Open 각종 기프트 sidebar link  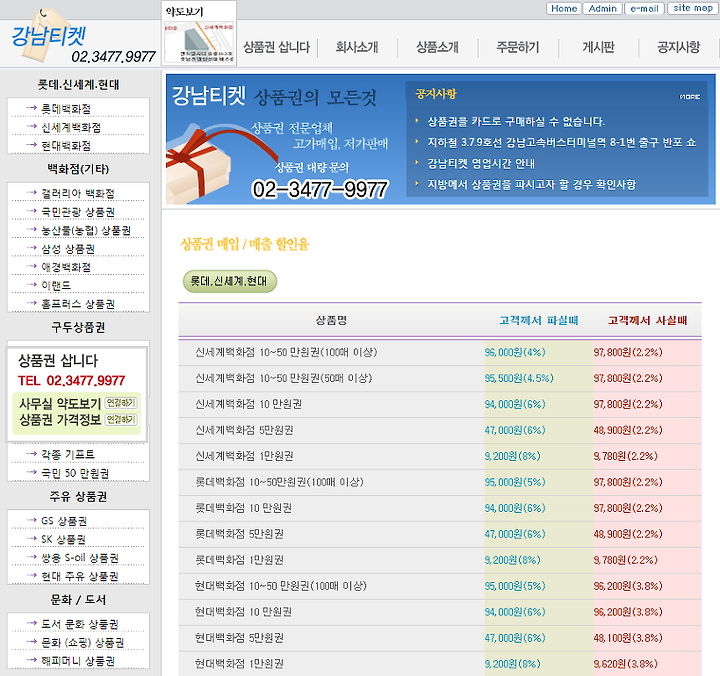[68, 455]
